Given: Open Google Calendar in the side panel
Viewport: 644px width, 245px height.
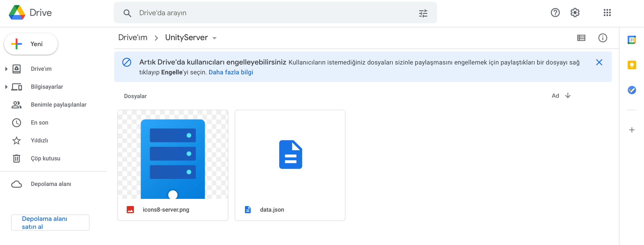Looking at the screenshot, I should (631, 40).
